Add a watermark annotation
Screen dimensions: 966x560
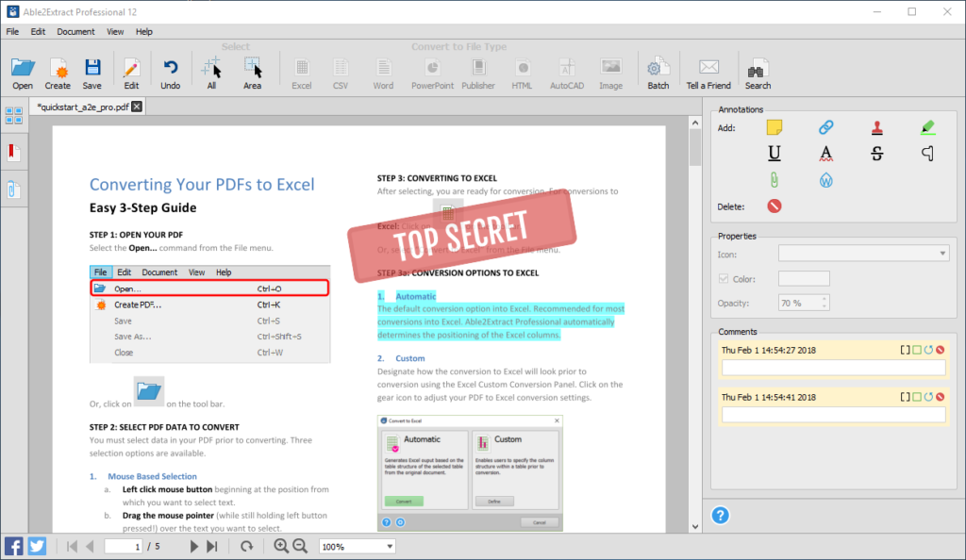825,180
